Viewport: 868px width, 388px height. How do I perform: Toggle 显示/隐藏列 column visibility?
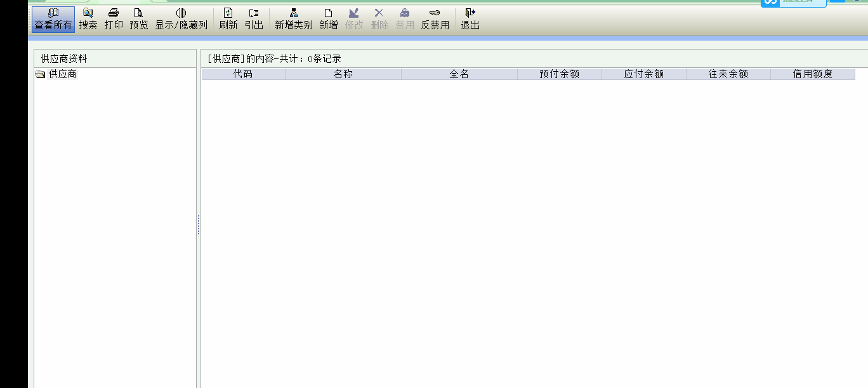(x=181, y=19)
